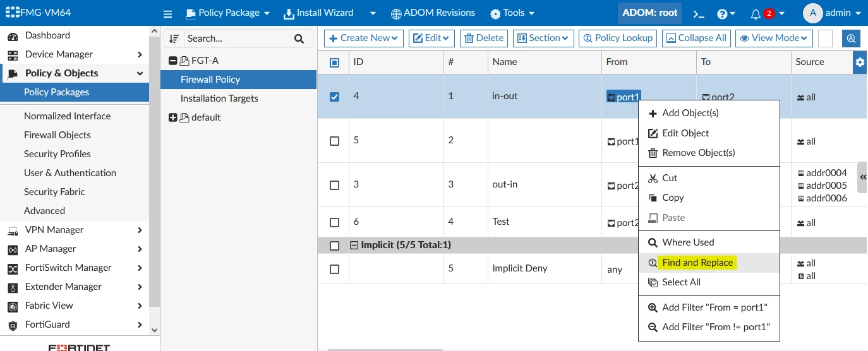Open the notifications bell icon

(x=756, y=13)
